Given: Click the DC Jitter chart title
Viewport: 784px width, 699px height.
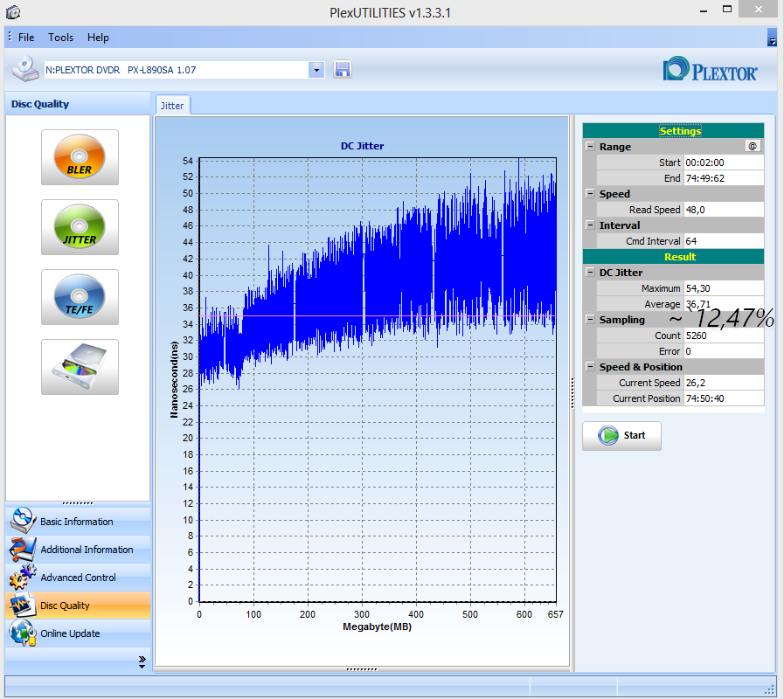Looking at the screenshot, I should coord(363,146).
